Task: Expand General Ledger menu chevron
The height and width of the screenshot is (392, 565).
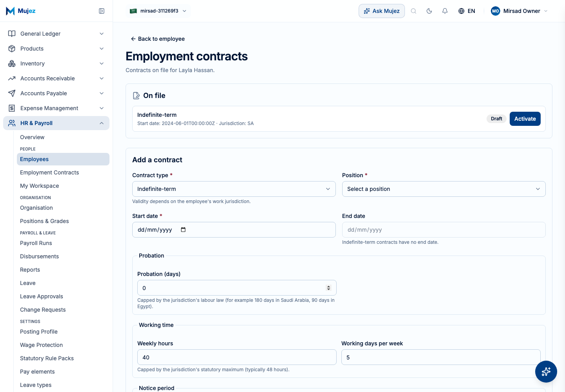Action: pyautogui.click(x=102, y=34)
